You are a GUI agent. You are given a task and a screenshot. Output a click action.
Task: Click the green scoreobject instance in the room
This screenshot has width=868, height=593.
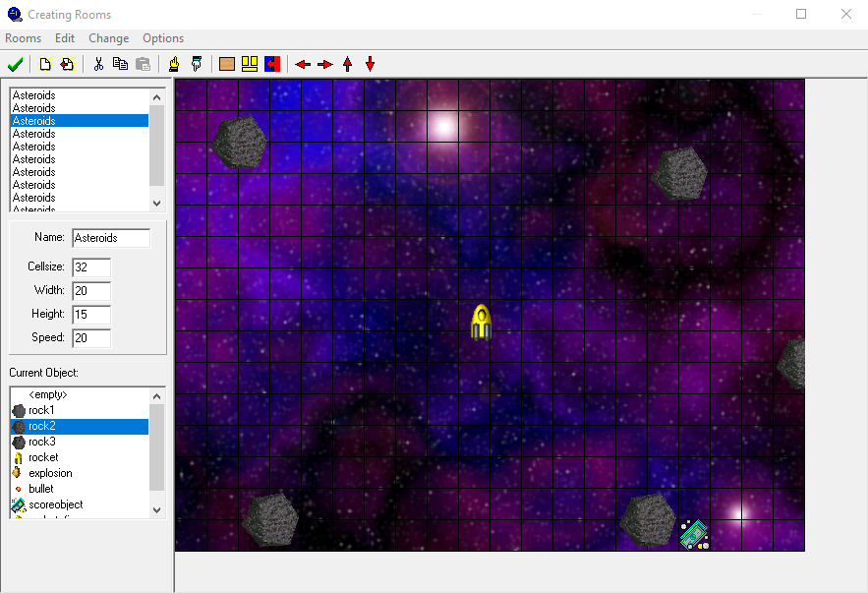click(695, 535)
